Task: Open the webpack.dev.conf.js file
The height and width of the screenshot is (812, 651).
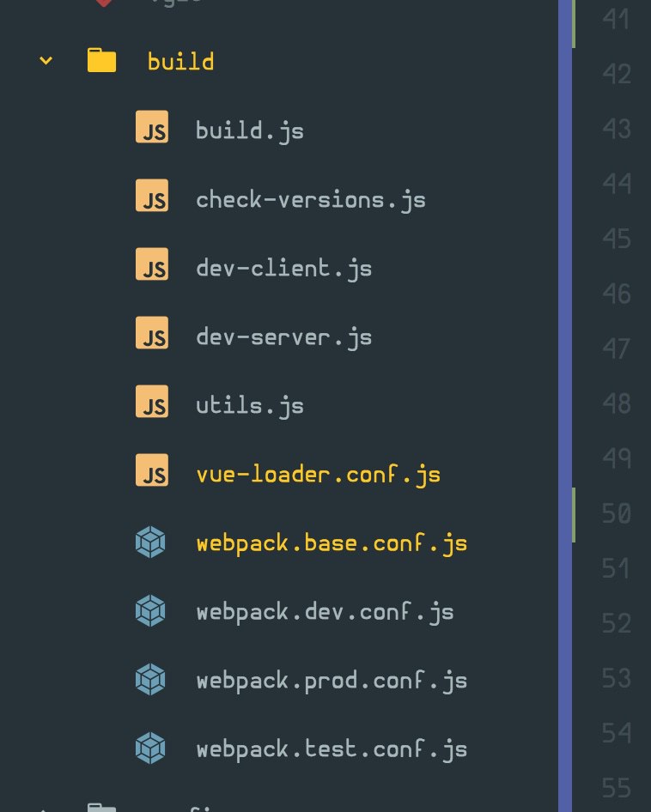Action: pos(325,611)
